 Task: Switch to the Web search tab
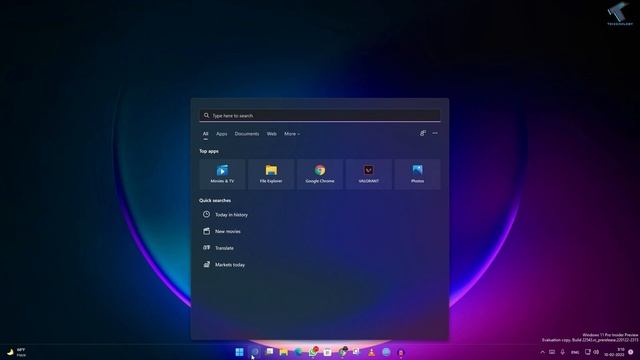pyautogui.click(x=271, y=134)
